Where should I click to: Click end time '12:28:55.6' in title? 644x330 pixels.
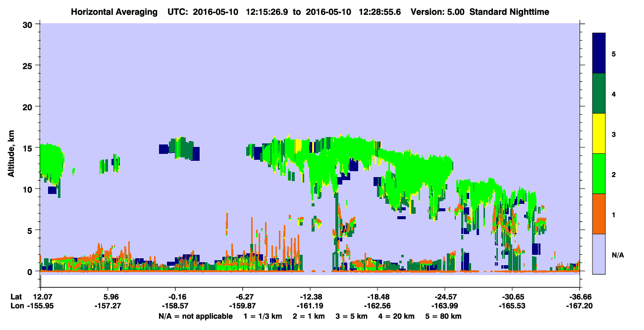380,11
